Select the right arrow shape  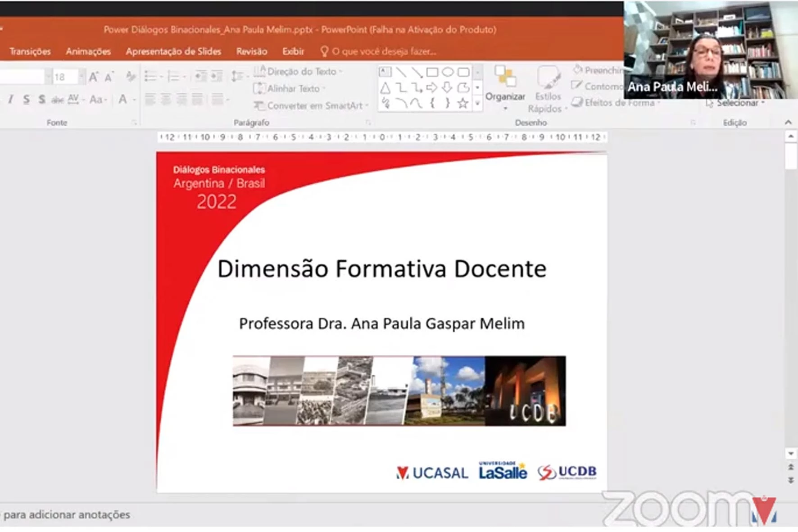coord(431,88)
